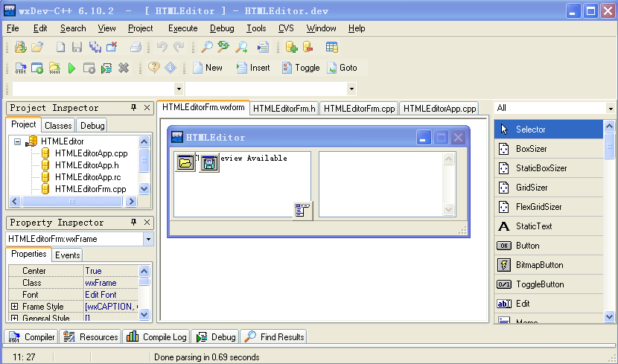Click the About info icon
The height and width of the screenshot is (364, 618).
click(x=171, y=68)
